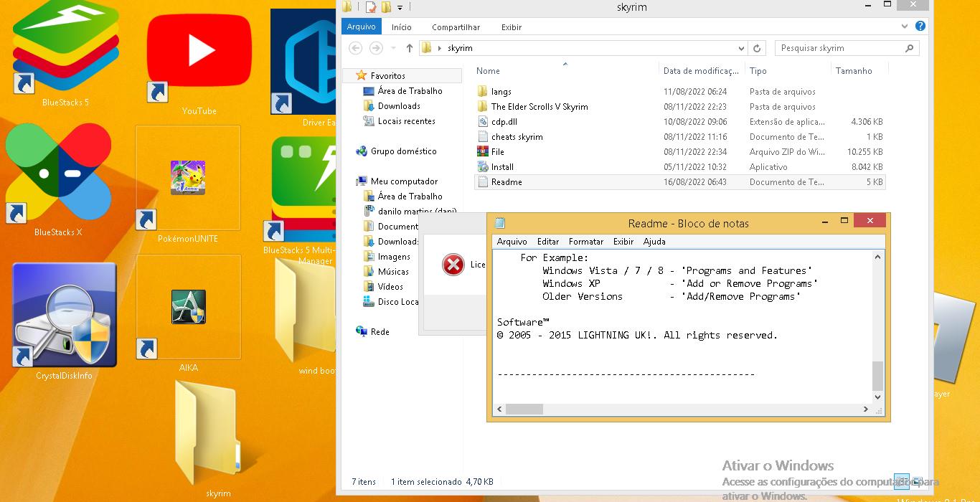Viewport: 980px width, 502px height.
Task: Select the PokémonUNITE desktop icon
Action: point(188,179)
